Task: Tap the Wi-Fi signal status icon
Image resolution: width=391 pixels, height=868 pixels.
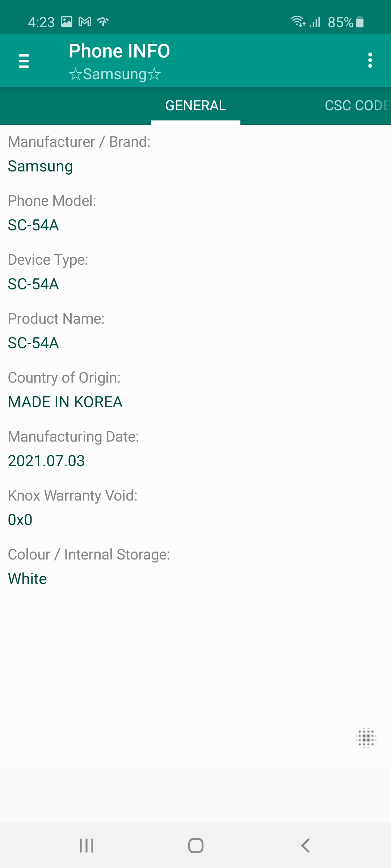Action: click(298, 22)
